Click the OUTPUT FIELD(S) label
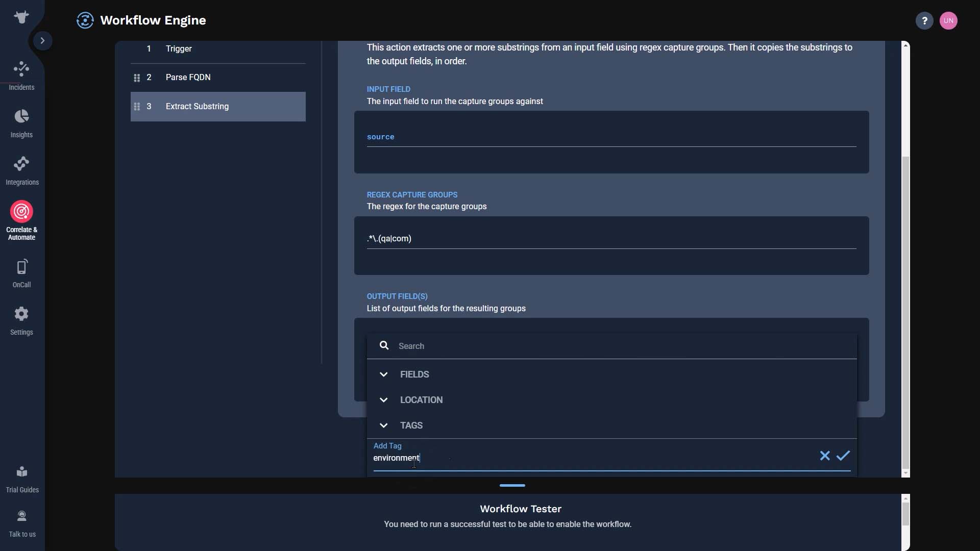This screenshot has height=551, width=980. tap(397, 296)
